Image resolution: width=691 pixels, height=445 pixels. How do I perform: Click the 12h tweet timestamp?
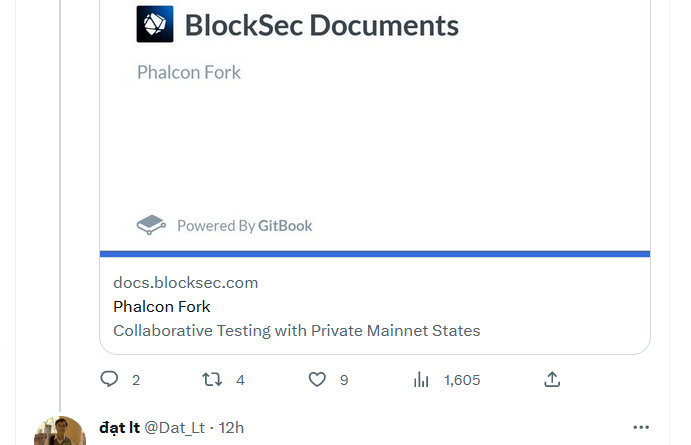tap(232, 427)
